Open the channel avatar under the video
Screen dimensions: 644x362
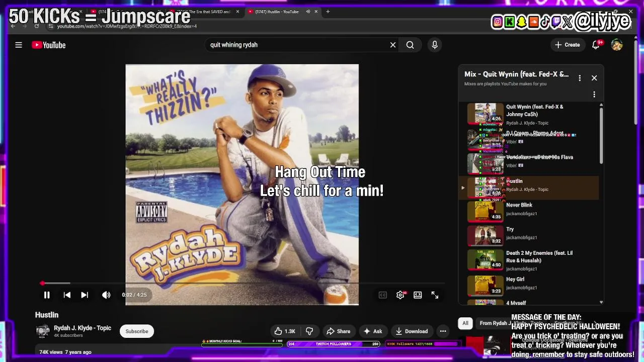(x=43, y=331)
